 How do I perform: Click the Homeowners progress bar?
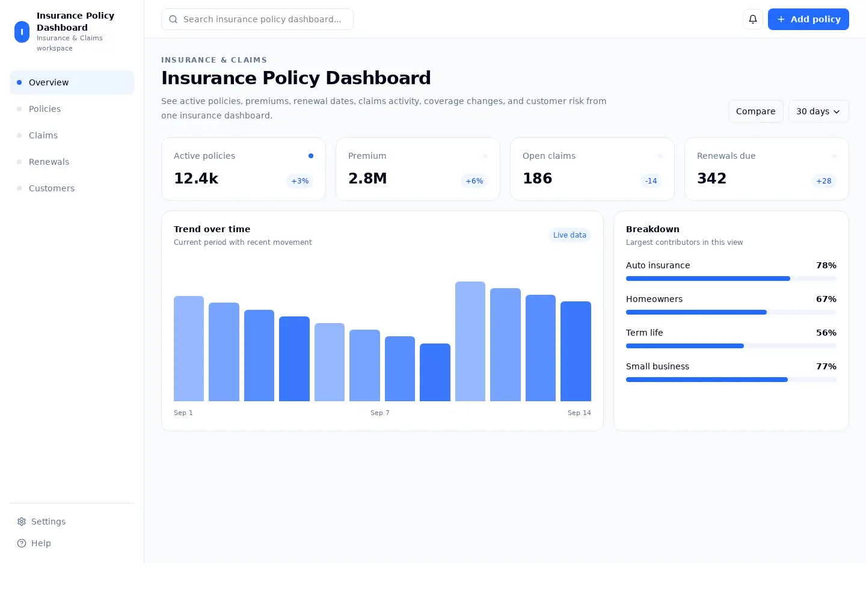click(x=731, y=312)
